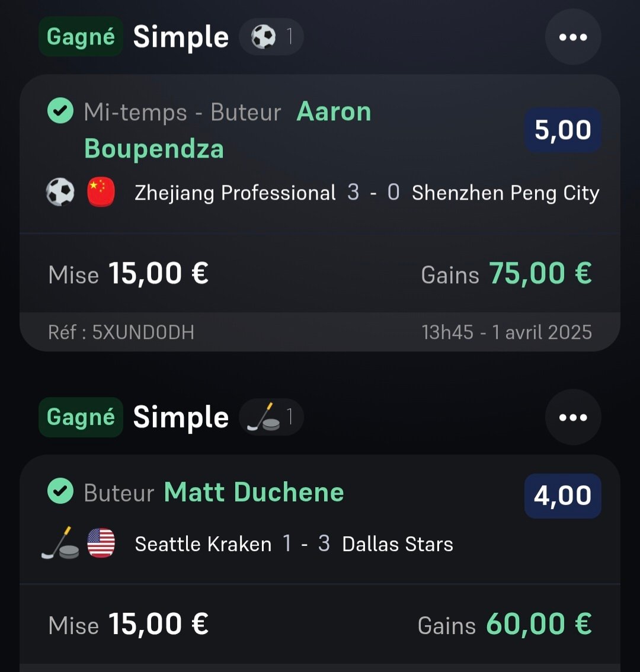
Task: Tap the Réf : 5XUND0DH reference
Action: (121, 332)
